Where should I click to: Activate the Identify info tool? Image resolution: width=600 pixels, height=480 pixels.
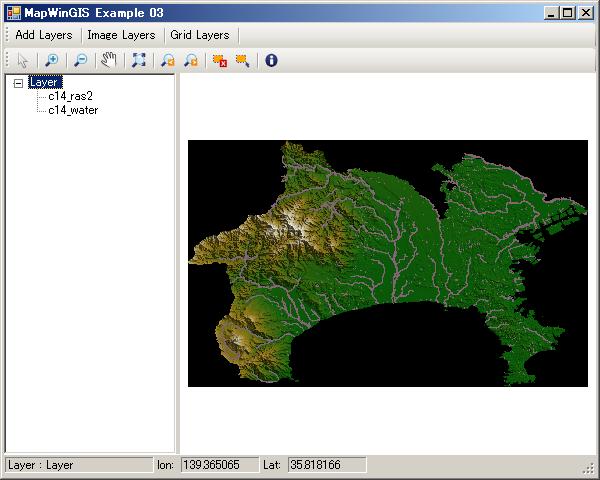pyautogui.click(x=271, y=60)
